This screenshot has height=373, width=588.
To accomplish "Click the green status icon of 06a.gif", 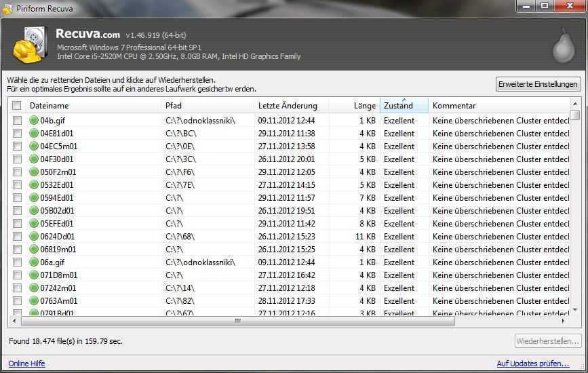I will point(34,262).
